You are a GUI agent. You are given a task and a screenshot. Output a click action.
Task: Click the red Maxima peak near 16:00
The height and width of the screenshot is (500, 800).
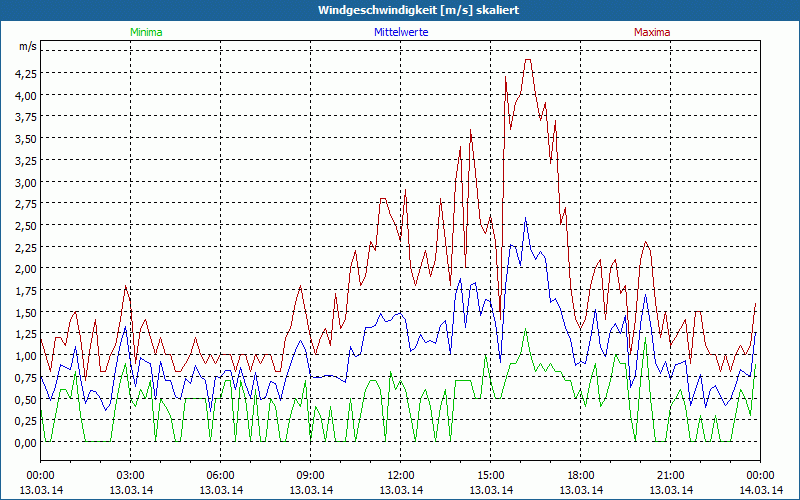528,60
